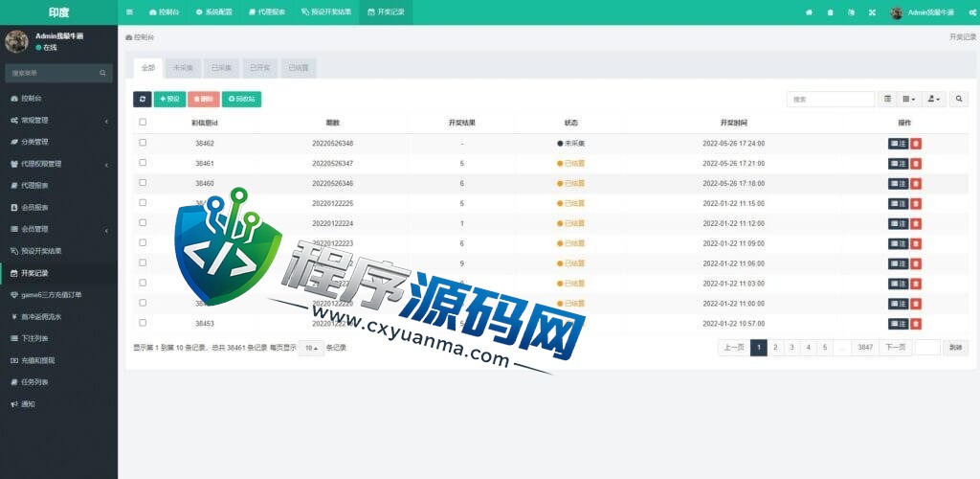Open the 注 button for row 38462
Viewport: 980px width, 479px height.
point(898,144)
